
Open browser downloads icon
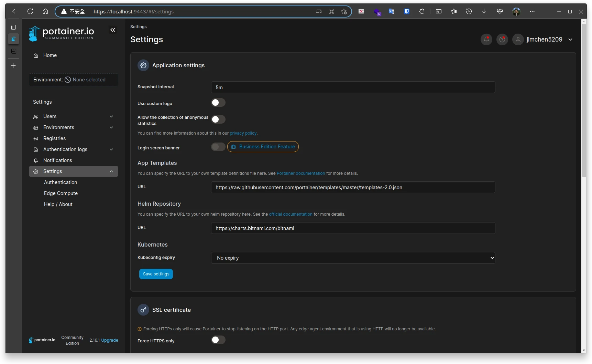tap(484, 11)
